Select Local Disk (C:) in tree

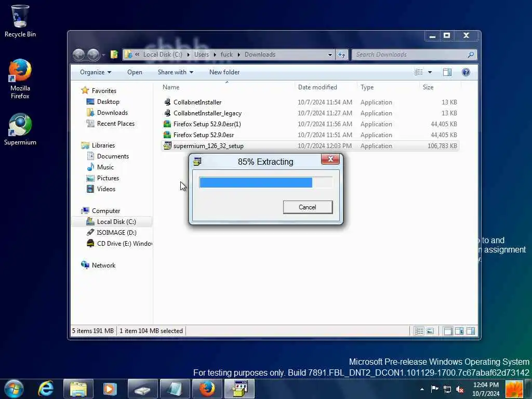(x=111, y=221)
